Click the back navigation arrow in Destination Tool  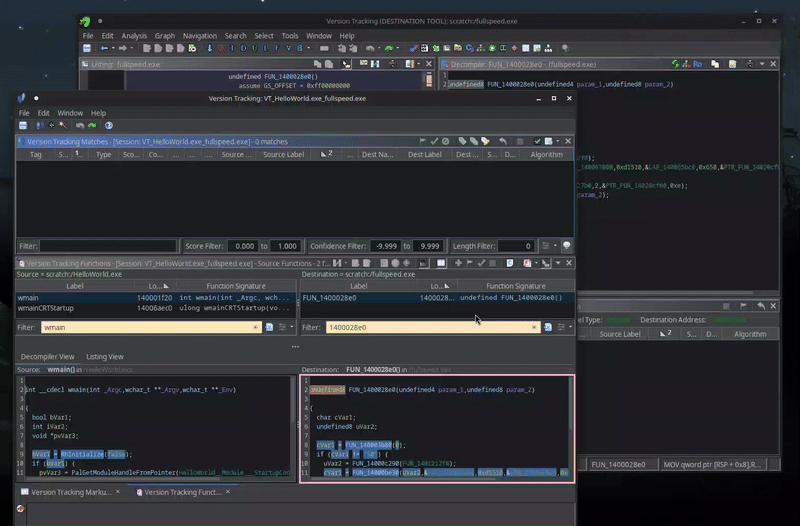click(104, 48)
